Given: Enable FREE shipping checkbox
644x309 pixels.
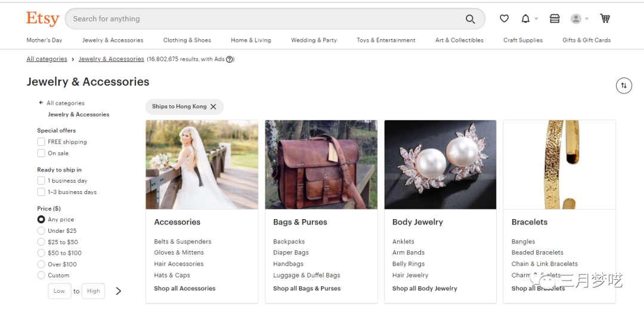Looking at the screenshot, I should 41,142.
